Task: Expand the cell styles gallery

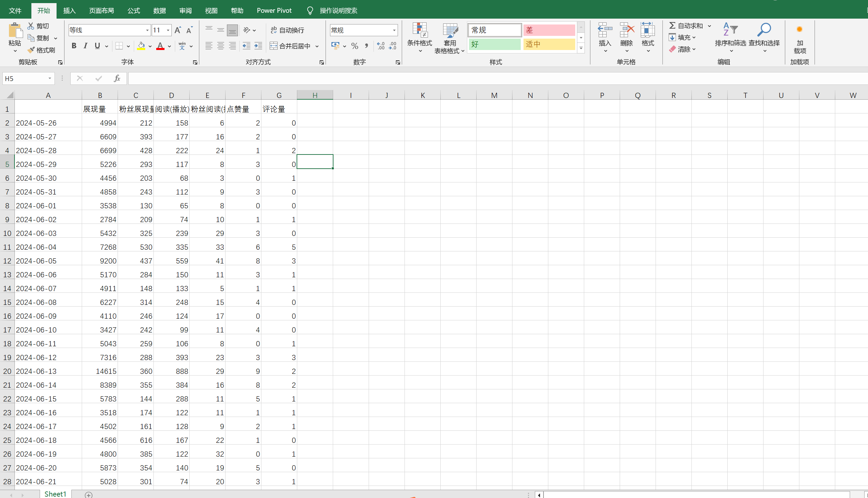Action: [581, 49]
